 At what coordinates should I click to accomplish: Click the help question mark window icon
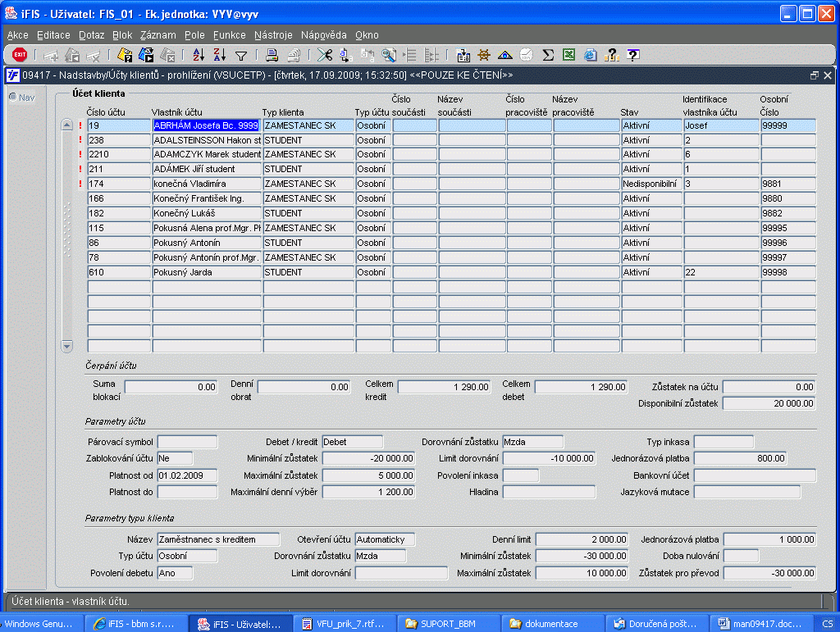pos(632,55)
